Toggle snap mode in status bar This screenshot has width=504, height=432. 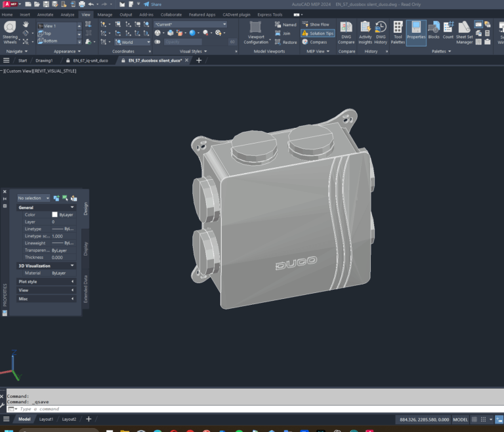point(483,420)
